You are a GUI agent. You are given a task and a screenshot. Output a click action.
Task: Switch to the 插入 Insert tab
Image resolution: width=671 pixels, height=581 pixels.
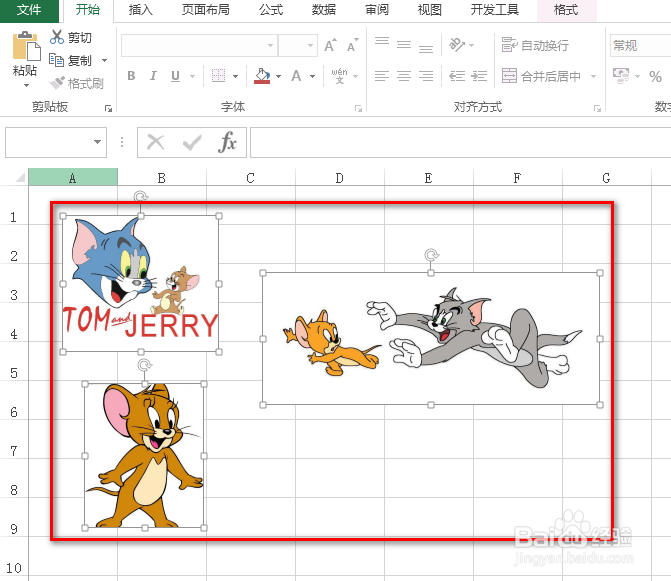[x=140, y=9]
